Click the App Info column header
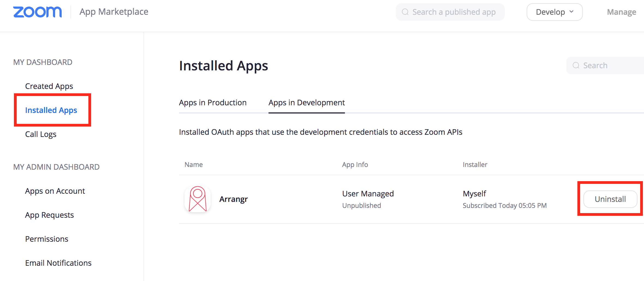The image size is (644, 281). point(355,165)
